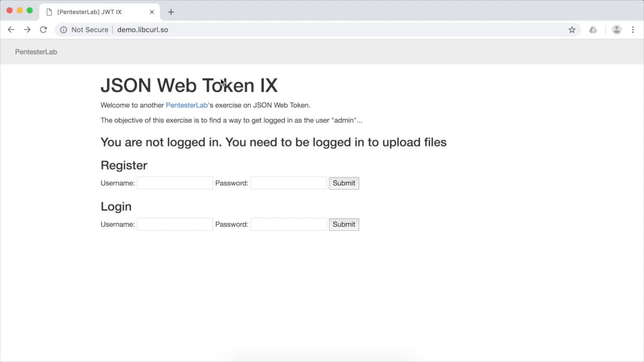Open the Google Drive extension icon

click(593, 30)
